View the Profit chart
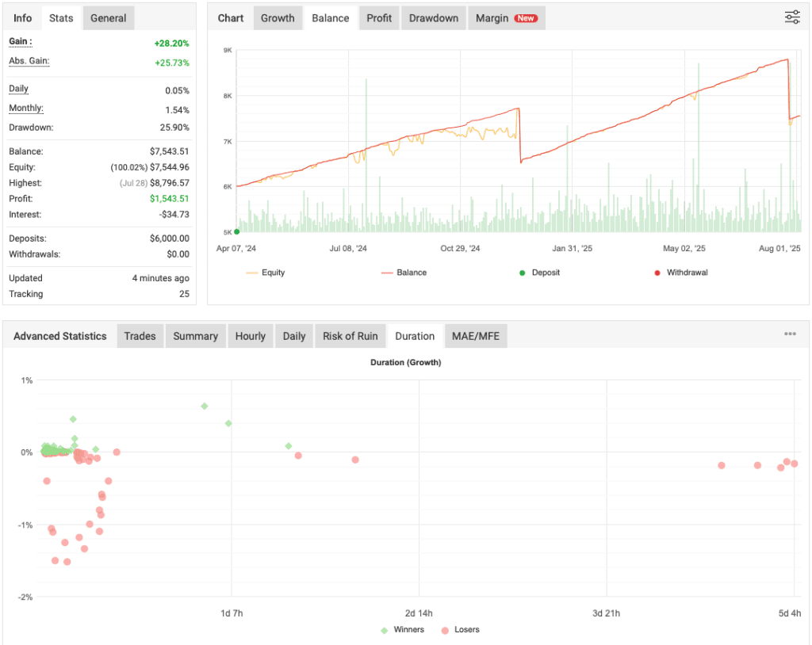 coord(378,17)
